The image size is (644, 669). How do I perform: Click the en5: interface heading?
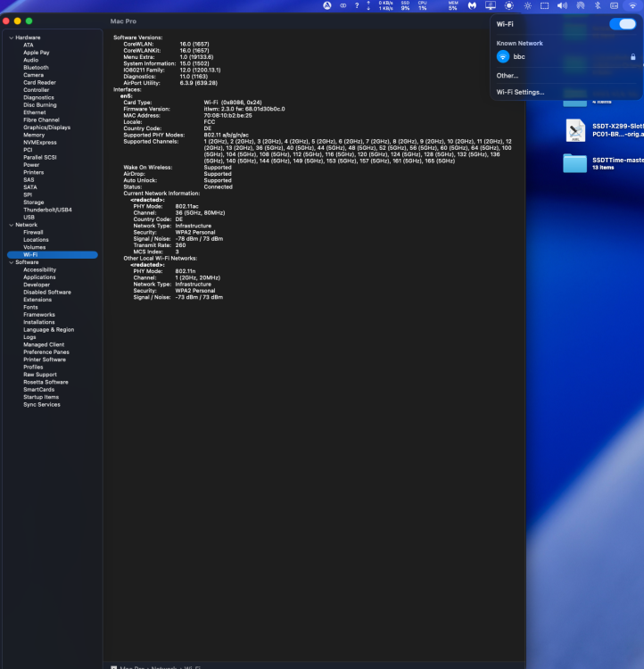[127, 96]
